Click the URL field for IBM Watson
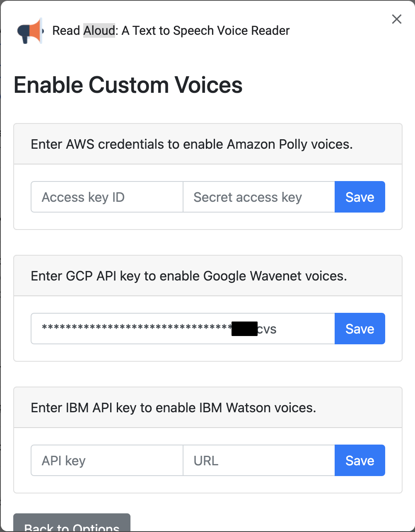This screenshot has width=415, height=532. (x=258, y=460)
